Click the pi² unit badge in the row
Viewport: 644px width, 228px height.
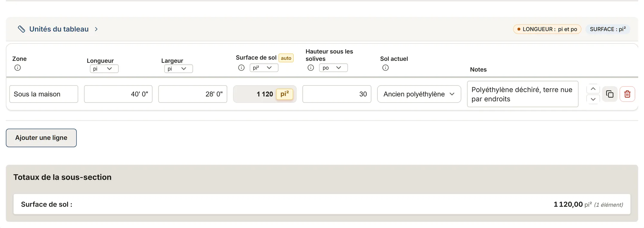[285, 94]
